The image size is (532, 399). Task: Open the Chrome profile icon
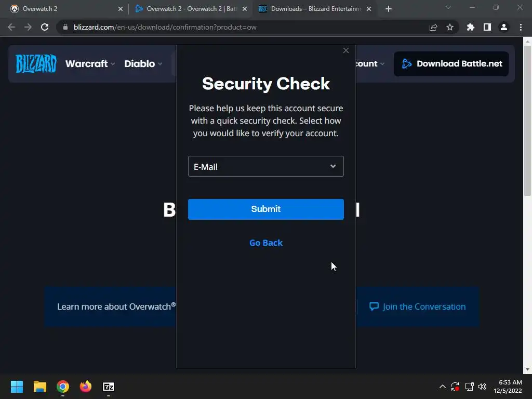pos(504,27)
